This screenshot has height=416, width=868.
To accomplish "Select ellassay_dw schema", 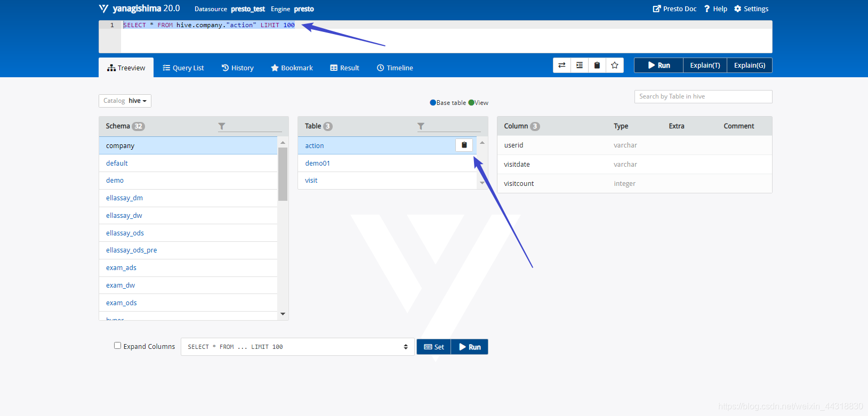I will coord(188,216).
